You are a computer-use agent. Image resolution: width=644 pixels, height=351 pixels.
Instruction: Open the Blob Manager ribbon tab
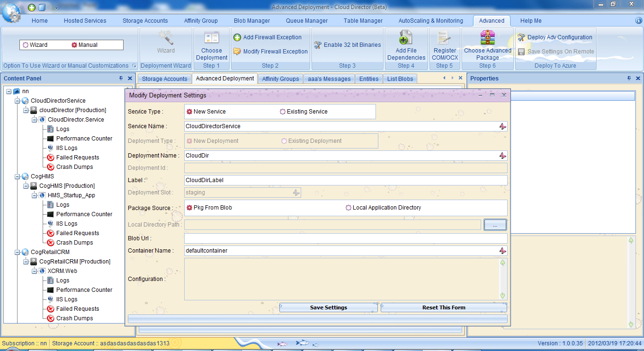pos(252,21)
